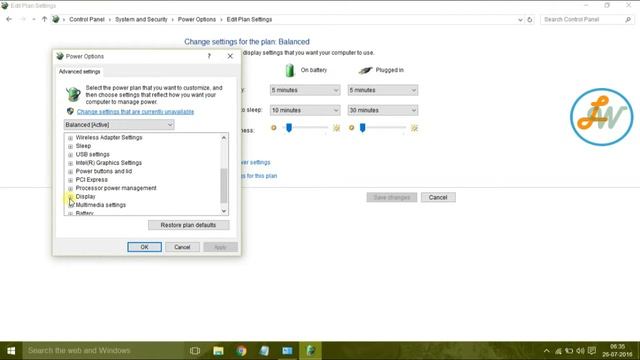Open System and Security breadcrumb
This screenshot has height=360, width=640.
[141, 19]
